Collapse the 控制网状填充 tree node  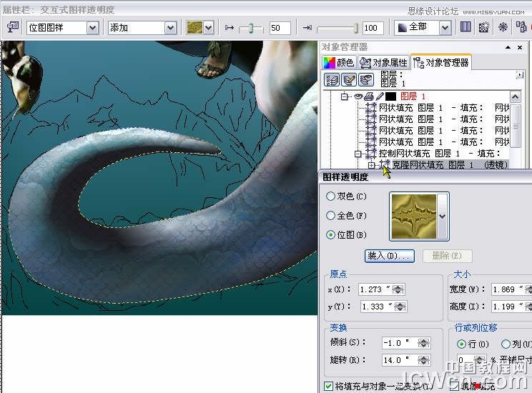coord(358,154)
